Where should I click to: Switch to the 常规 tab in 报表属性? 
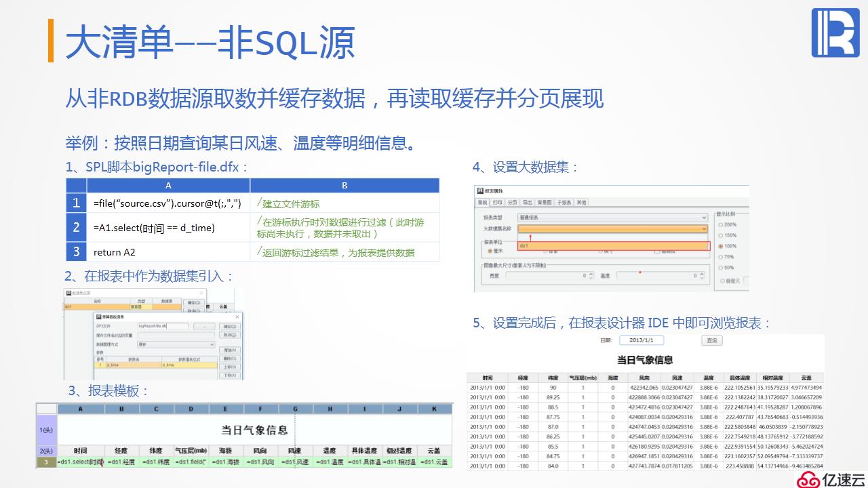[482, 203]
